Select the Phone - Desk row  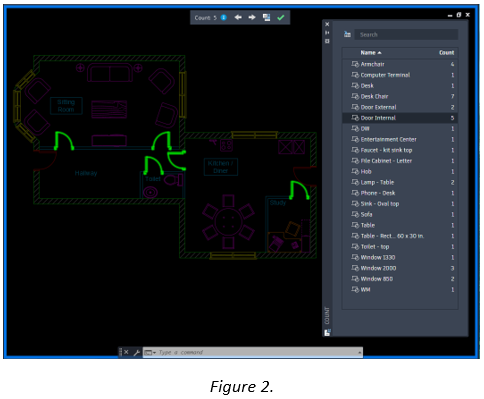pyautogui.click(x=400, y=193)
